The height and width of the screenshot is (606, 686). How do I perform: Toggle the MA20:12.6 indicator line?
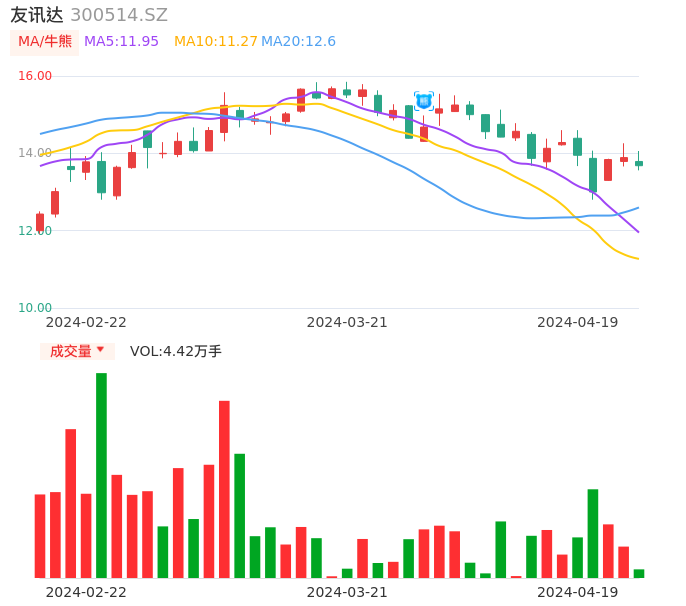(298, 42)
